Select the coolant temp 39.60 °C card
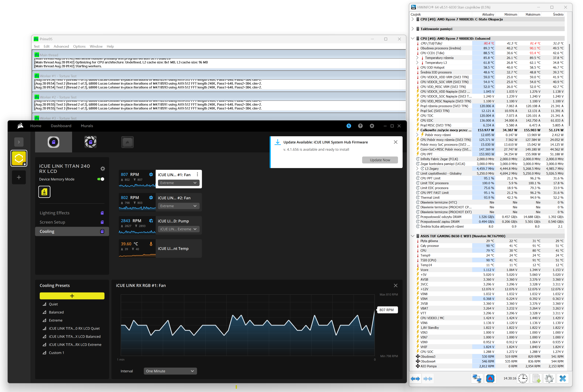Viewport: 583px width, 392px height. [x=160, y=248]
